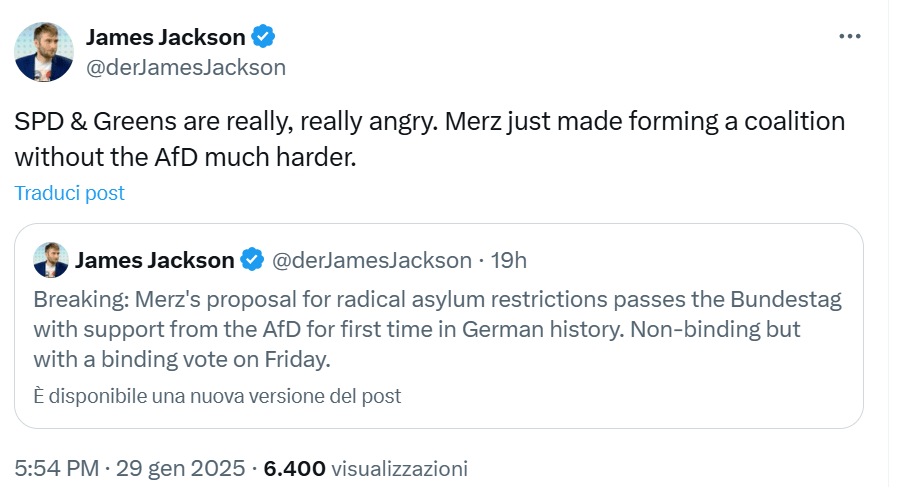
Task: Click the small avatar in the quoted post
Action: coord(50,260)
